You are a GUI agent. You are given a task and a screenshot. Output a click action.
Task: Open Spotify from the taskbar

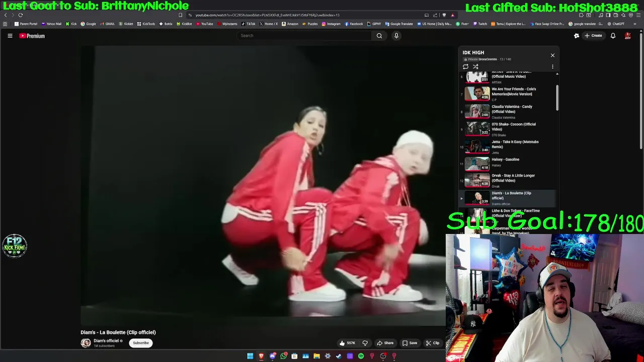pos(361,356)
